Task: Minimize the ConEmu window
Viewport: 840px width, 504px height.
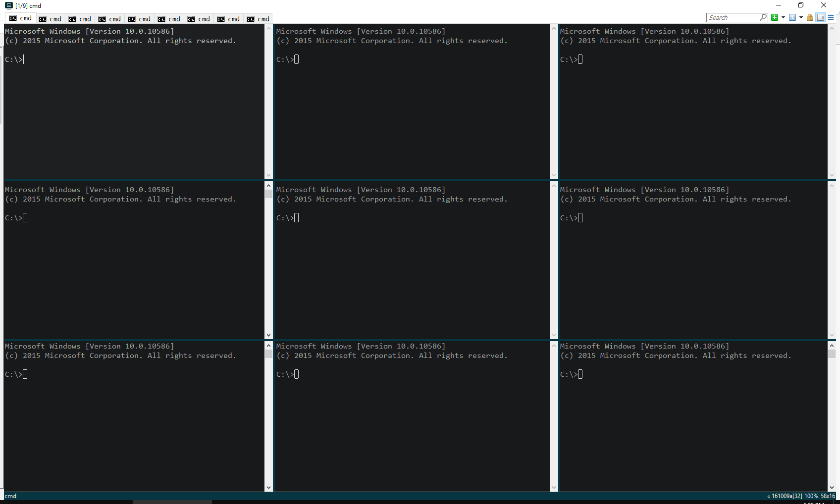Action: (779, 5)
